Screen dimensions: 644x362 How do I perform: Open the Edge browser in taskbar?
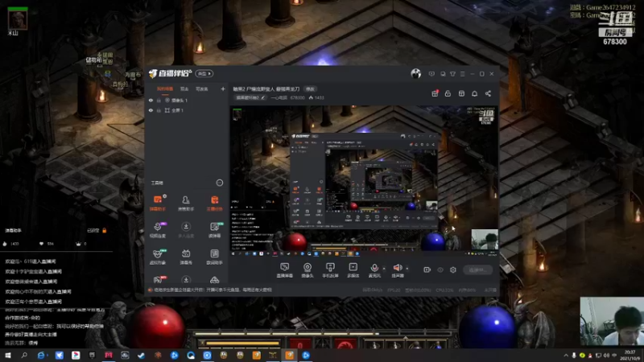[x=41, y=356]
